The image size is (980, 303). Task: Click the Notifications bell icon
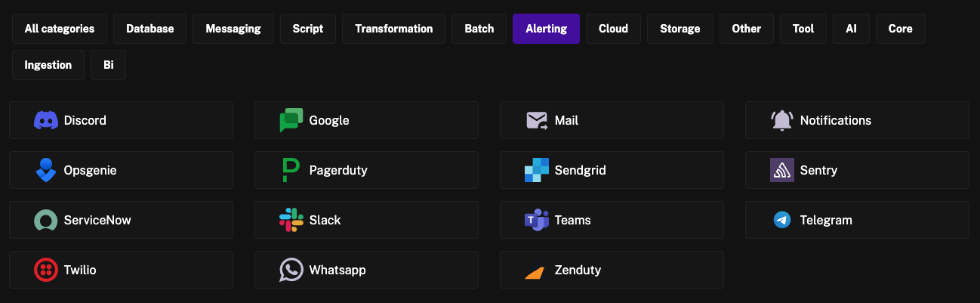[782, 120]
